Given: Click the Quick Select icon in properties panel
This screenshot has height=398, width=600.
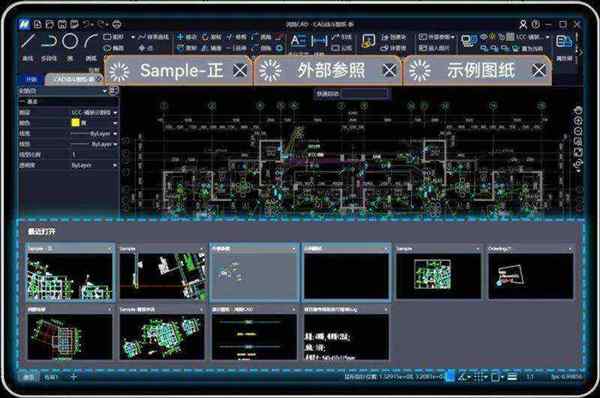Looking at the screenshot, I should [x=114, y=91].
